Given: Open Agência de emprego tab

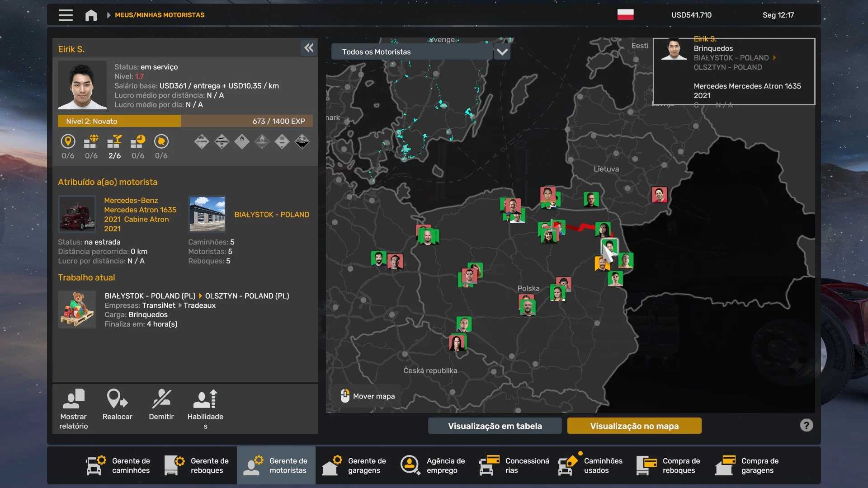Looking at the screenshot, I should tap(433, 465).
